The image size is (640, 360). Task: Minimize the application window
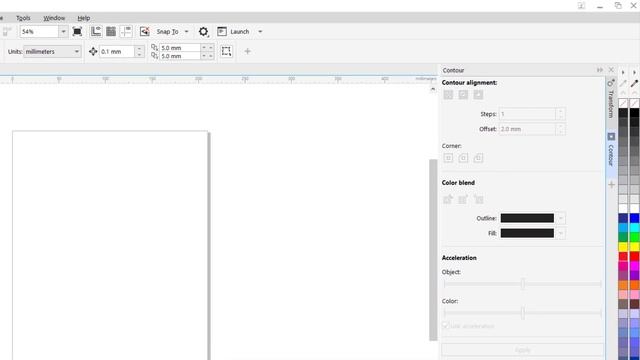[600, 6]
